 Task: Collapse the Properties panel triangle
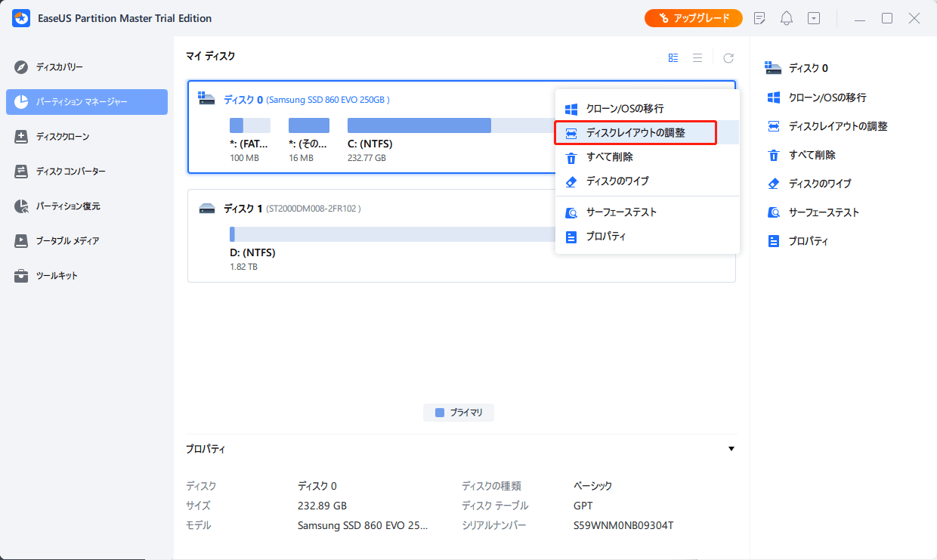pos(731,449)
